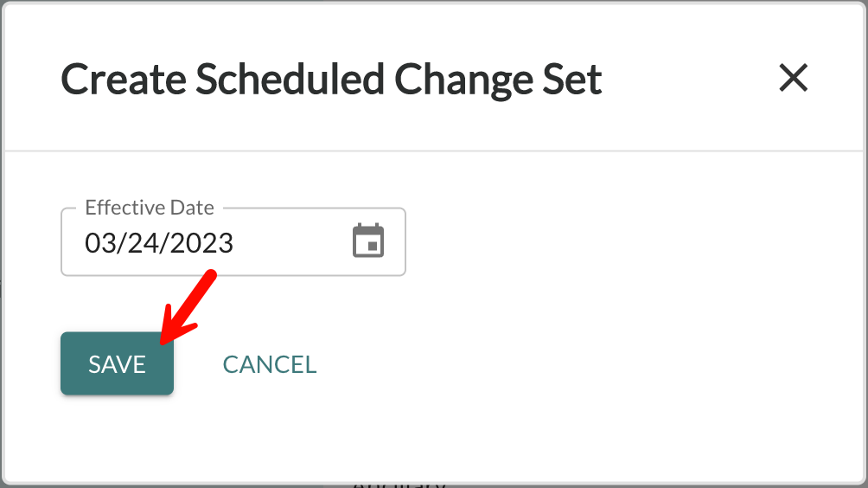Save the scheduled change set

117,363
